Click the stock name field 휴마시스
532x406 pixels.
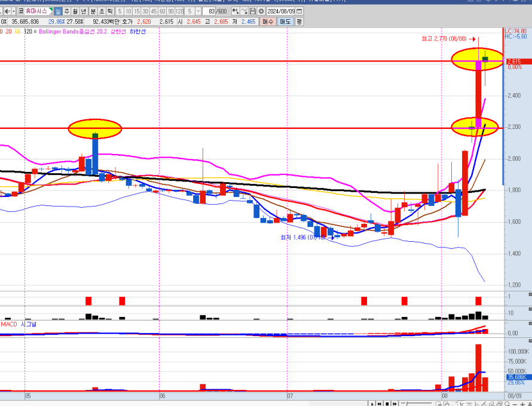[37, 11]
